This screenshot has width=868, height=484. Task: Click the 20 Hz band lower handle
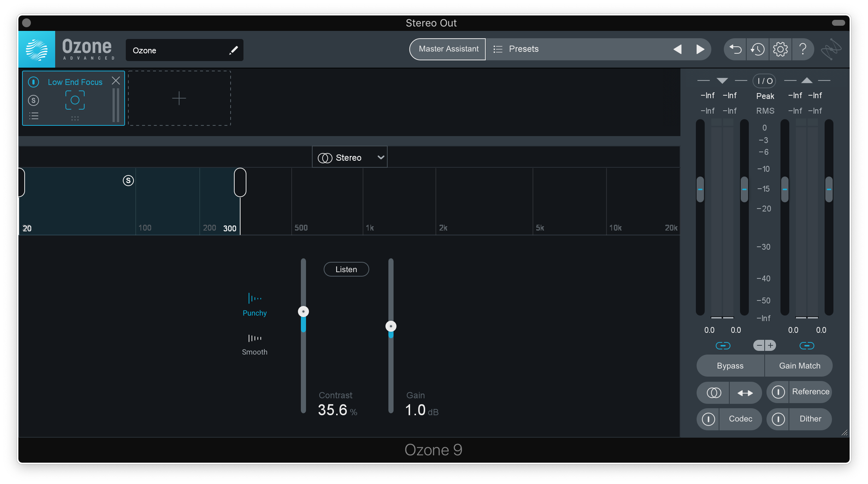click(22, 182)
